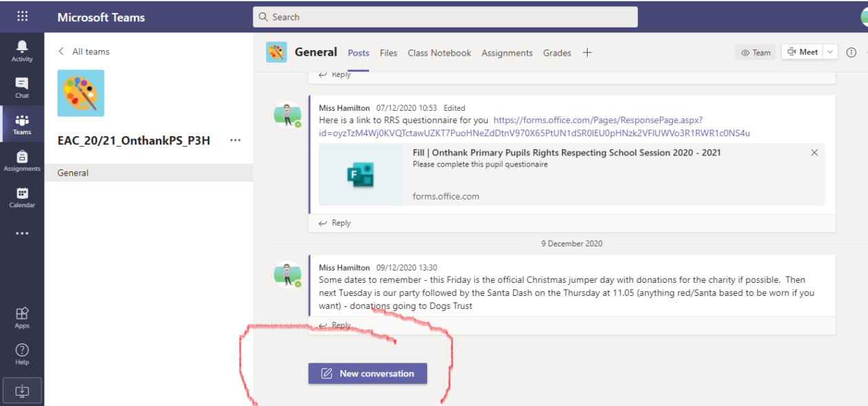
Task: Click the channel info icon
Action: [851, 52]
